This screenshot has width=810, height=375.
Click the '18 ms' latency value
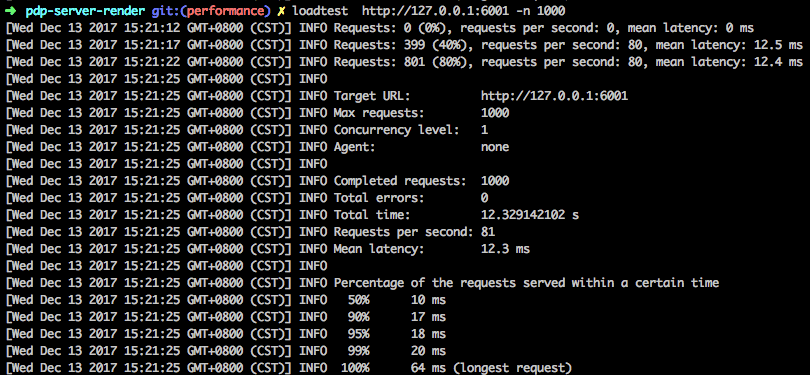(428, 334)
